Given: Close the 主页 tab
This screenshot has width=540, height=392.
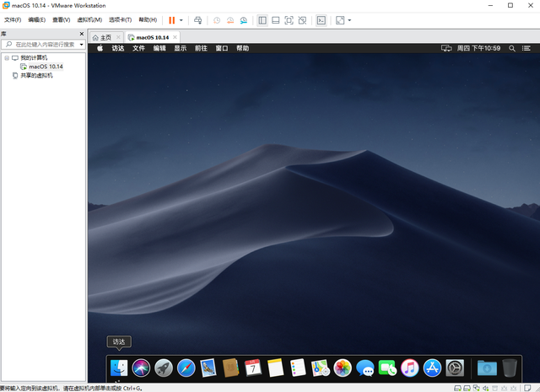Looking at the screenshot, I should click(x=118, y=37).
